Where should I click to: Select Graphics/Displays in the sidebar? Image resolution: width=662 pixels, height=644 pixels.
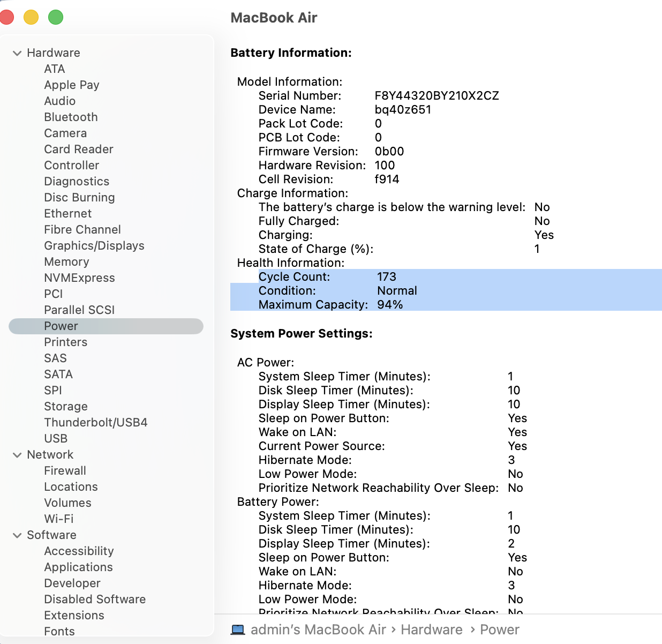pyautogui.click(x=94, y=246)
